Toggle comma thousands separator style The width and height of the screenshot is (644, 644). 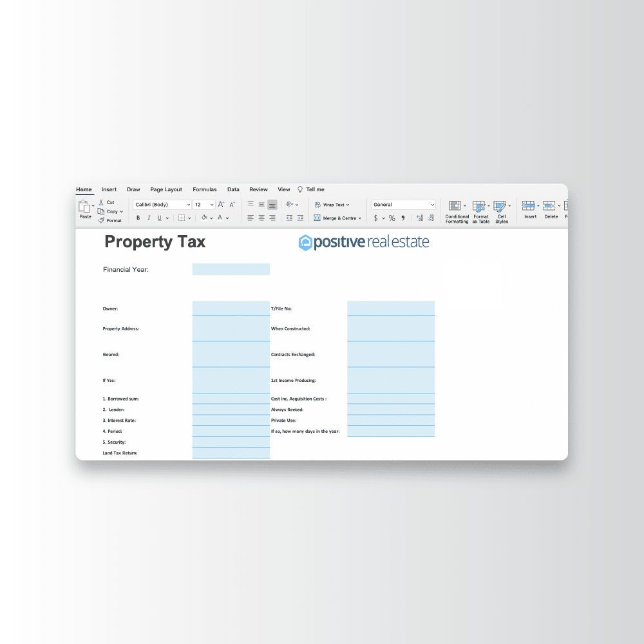tap(403, 218)
